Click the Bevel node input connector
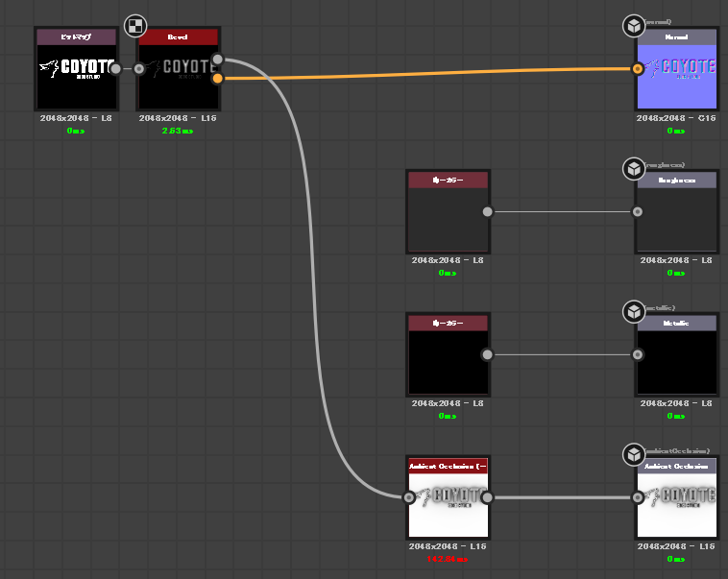Viewport: 728px width, 579px height. pos(139,69)
